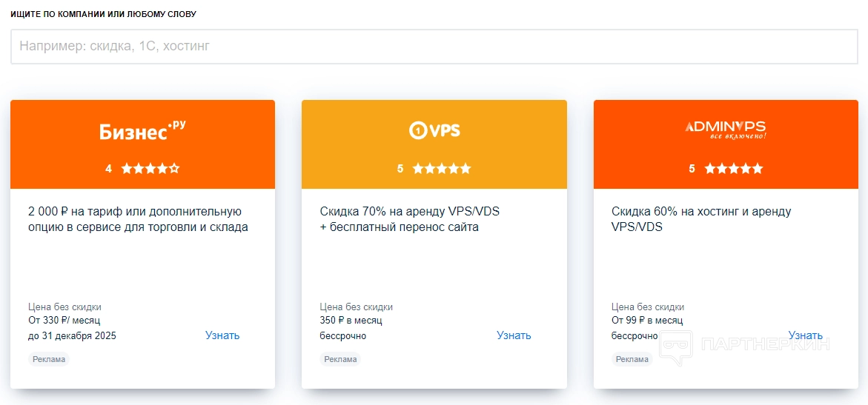Click the Бизнес.ру logo
Viewport: 868px width, 405px height.
click(x=142, y=130)
